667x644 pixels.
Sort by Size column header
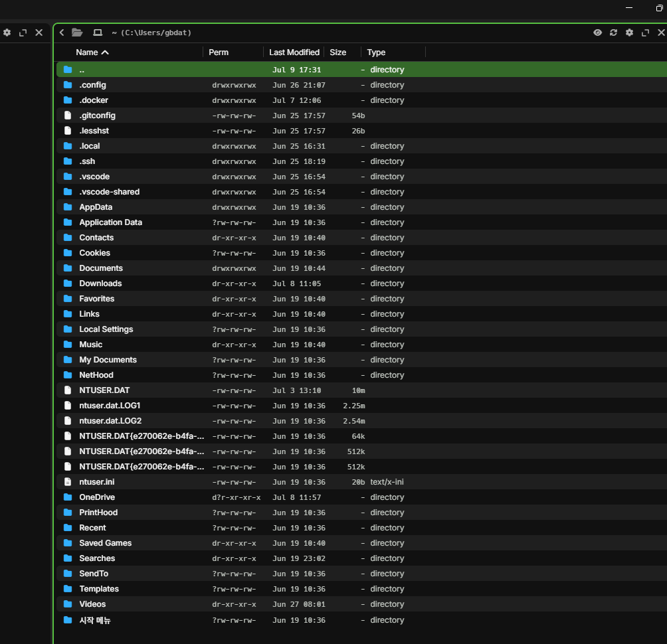(337, 52)
